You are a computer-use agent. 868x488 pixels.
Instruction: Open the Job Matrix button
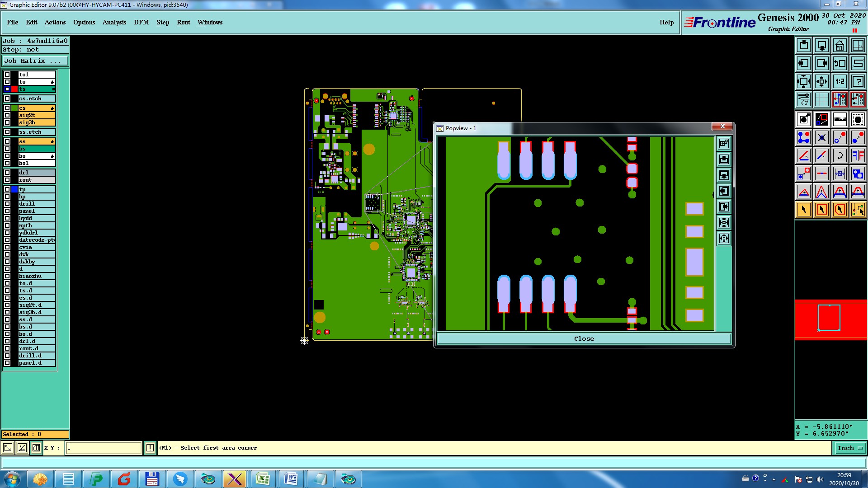coord(35,61)
